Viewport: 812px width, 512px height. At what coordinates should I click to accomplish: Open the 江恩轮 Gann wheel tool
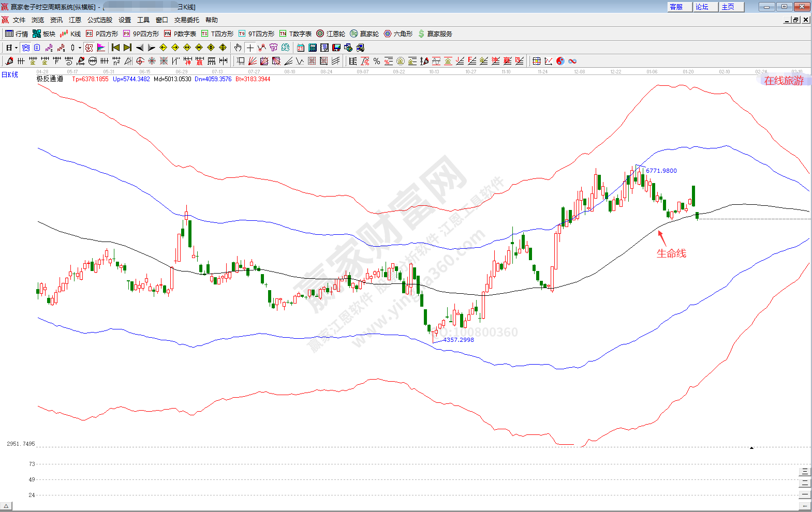(x=331, y=34)
